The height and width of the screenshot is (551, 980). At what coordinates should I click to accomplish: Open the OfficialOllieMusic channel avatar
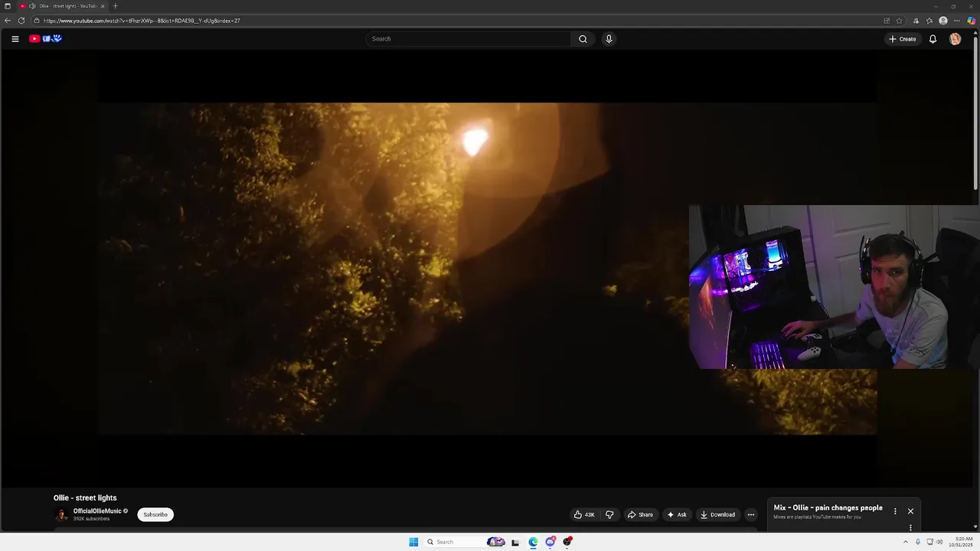[x=61, y=515]
